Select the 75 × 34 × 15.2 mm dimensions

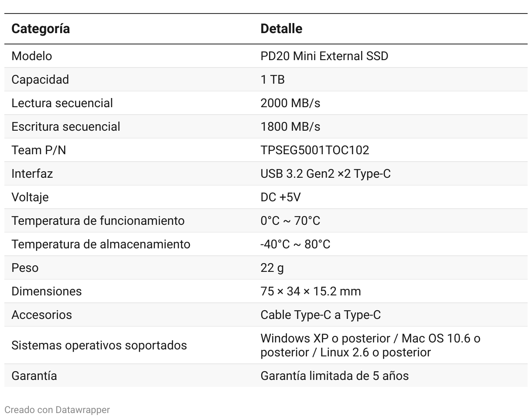point(310,291)
